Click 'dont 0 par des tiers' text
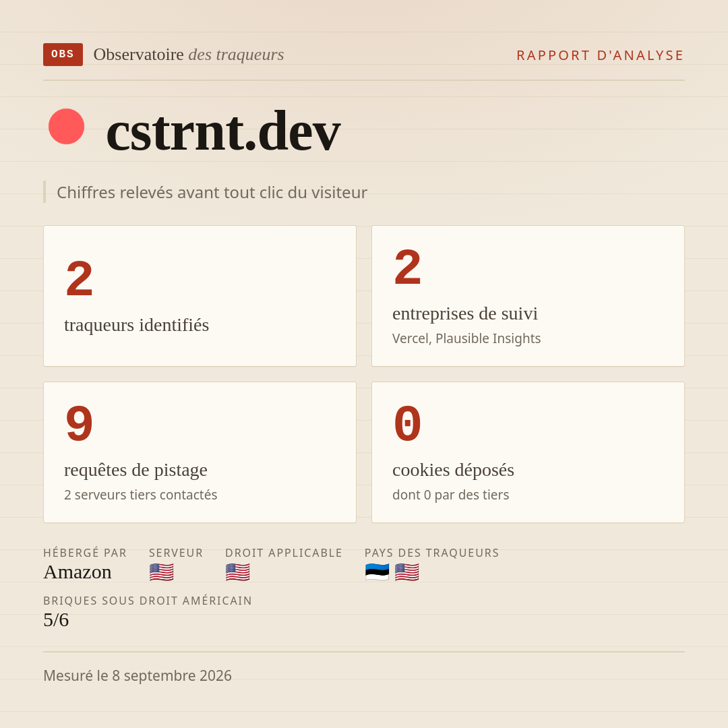The image size is (728, 728). pos(451,495)
